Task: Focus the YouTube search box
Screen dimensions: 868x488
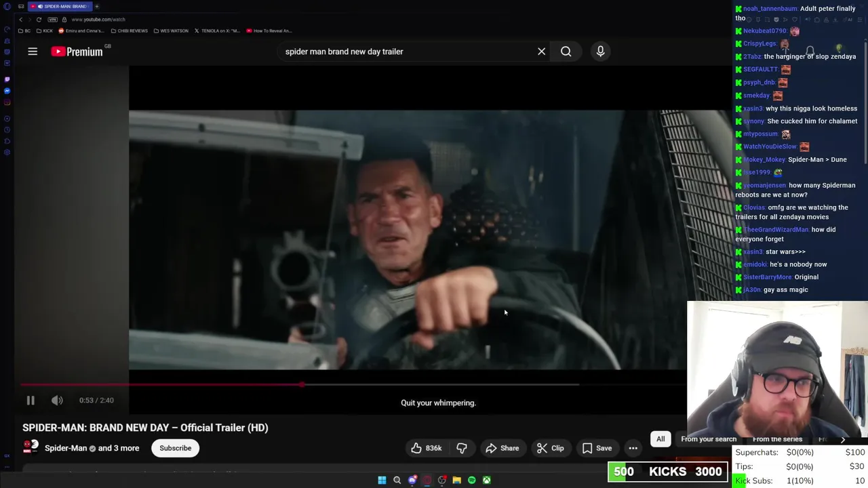Action: (407, 52)
